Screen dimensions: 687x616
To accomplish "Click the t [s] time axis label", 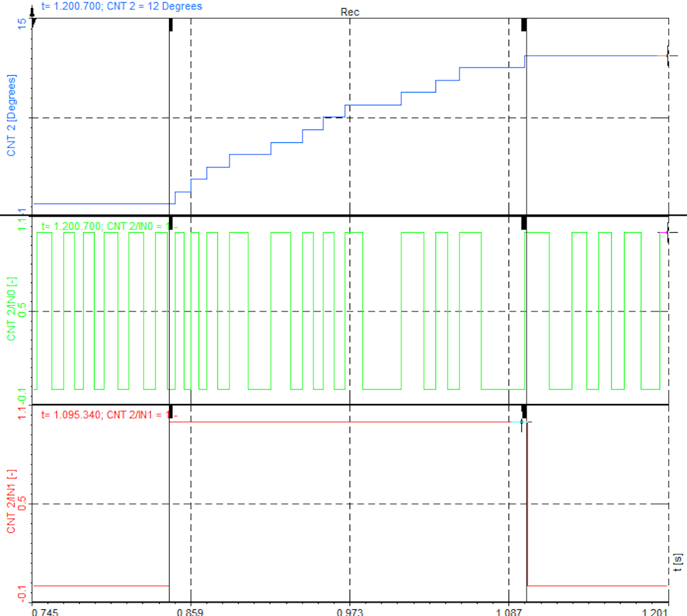I will [x=678, y=562].
